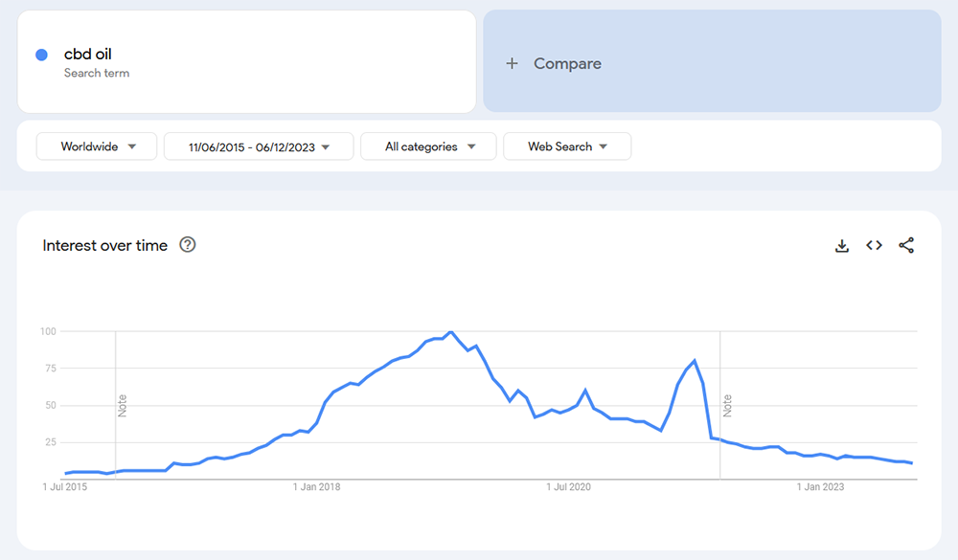
Task: Click the All categories dropdown arrow
Action: 472,146
